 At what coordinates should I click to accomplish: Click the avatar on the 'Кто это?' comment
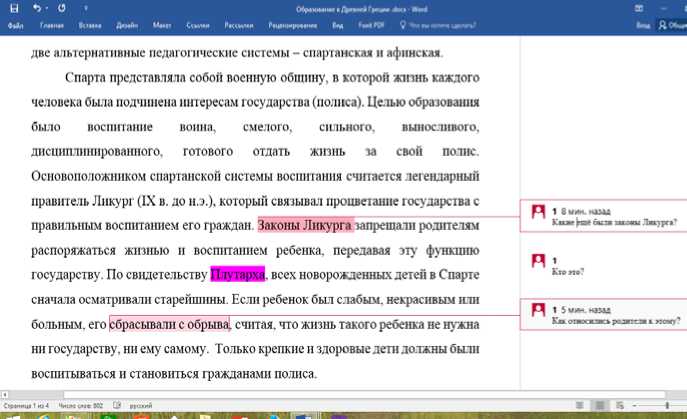[539, 262]
